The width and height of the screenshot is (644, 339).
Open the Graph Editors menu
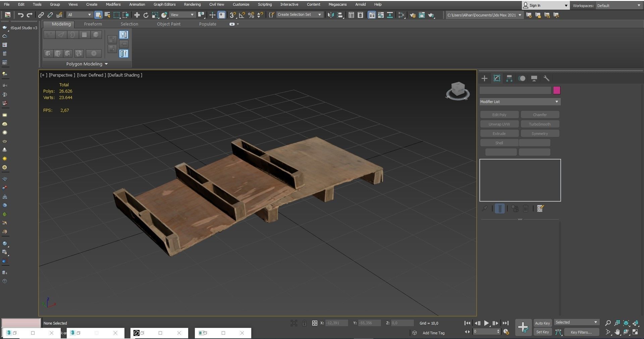coord(164,4)
